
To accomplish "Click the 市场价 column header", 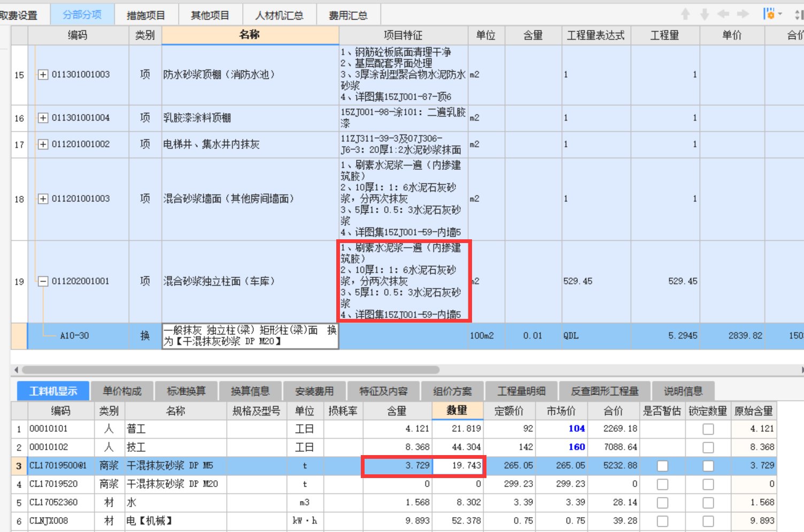I will pos(562,411).
